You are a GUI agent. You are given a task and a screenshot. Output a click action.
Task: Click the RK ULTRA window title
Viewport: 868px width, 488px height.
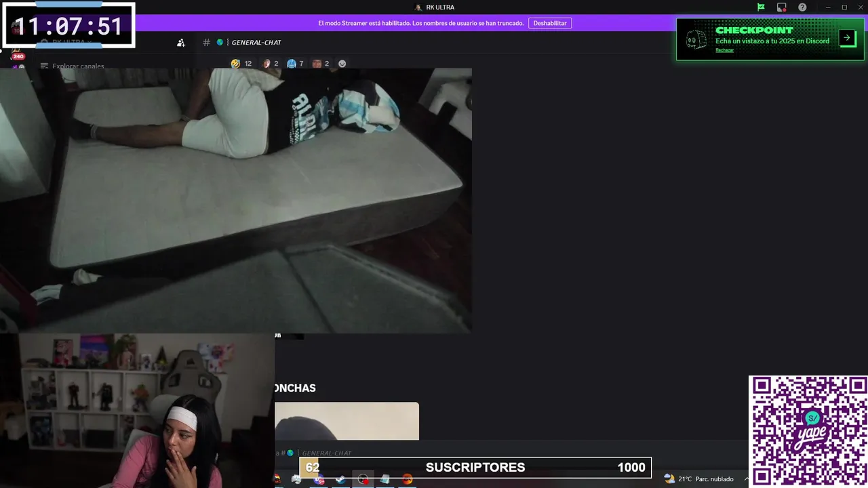440,7
